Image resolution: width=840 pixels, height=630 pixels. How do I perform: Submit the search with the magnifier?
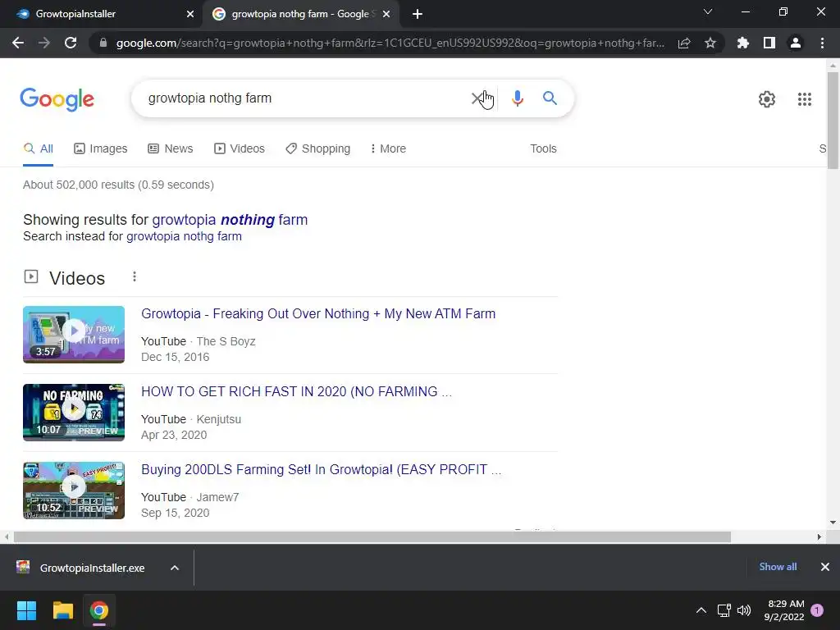coord(550,98)
